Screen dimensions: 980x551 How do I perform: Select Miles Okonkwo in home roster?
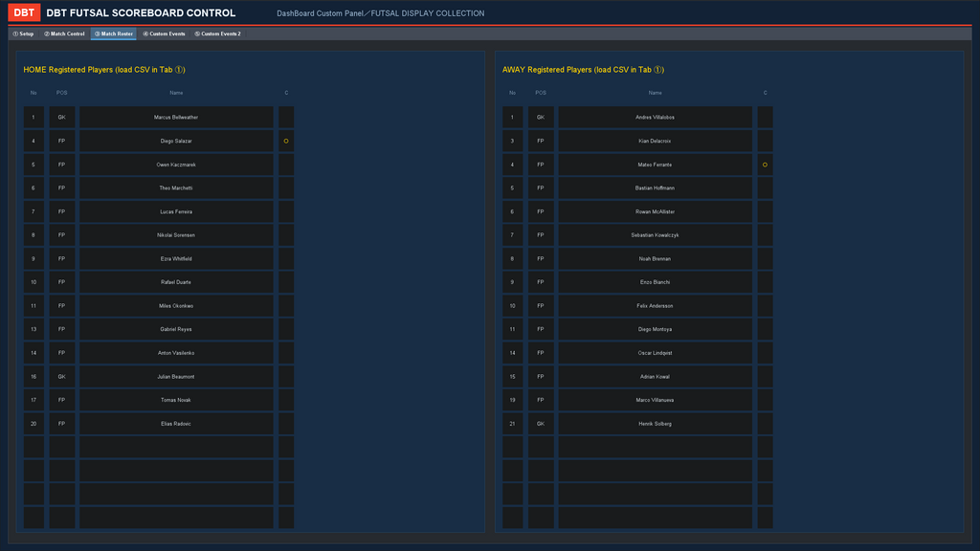[x=176, y=306]
